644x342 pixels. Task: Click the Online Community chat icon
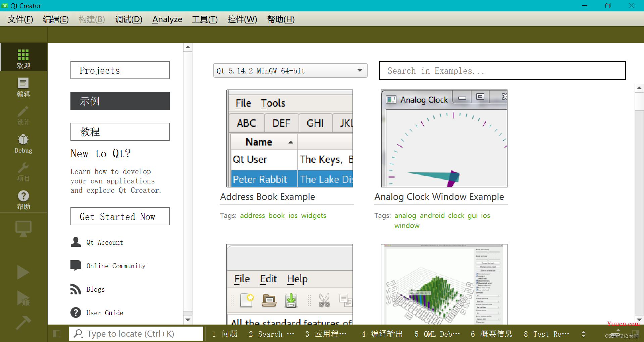(x=76, y=266)
